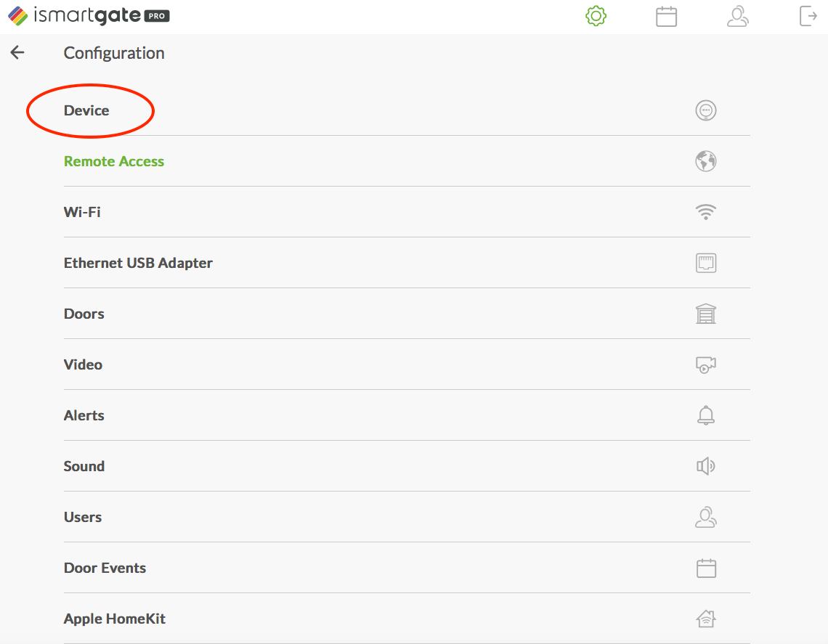Open the Doors configuration
The height and width of the screenshot is (644, 828).
coord(84,314)
